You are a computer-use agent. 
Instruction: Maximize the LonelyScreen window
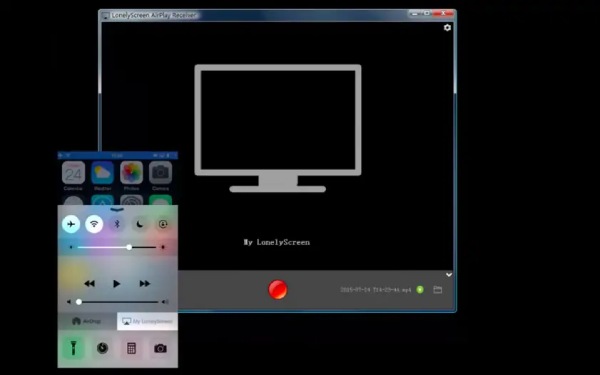[x=427, y=13]
